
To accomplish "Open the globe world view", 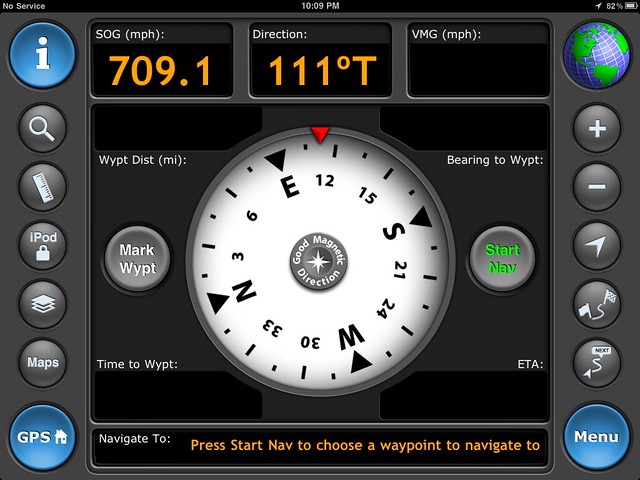I will 596,55.
